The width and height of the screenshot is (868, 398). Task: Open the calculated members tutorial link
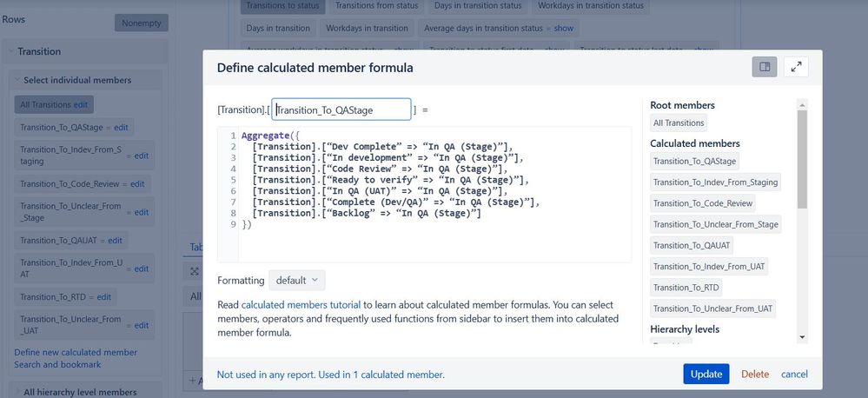click(x=301, y=304)
